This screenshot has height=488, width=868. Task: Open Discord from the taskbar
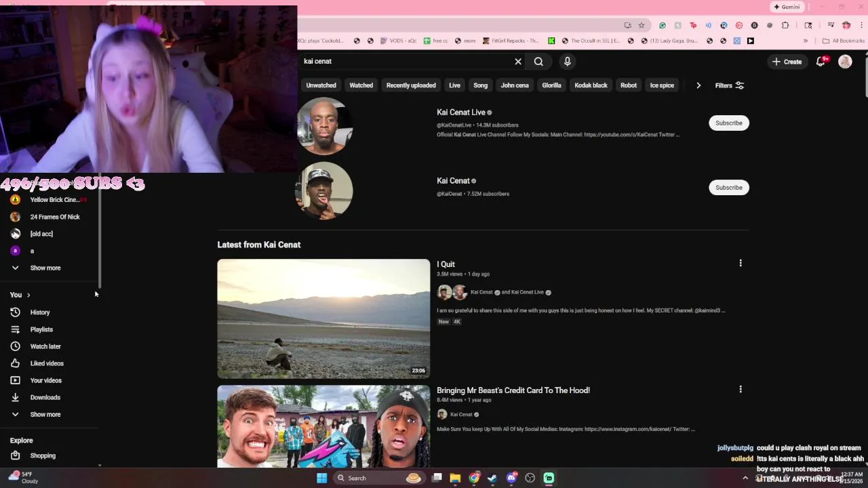click(x=511, y=478)
